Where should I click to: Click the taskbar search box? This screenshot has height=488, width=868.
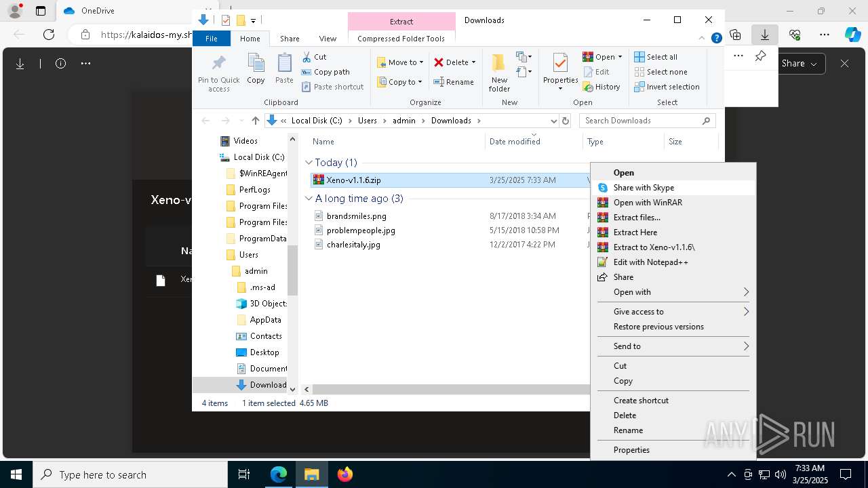(x=130, y=474)
